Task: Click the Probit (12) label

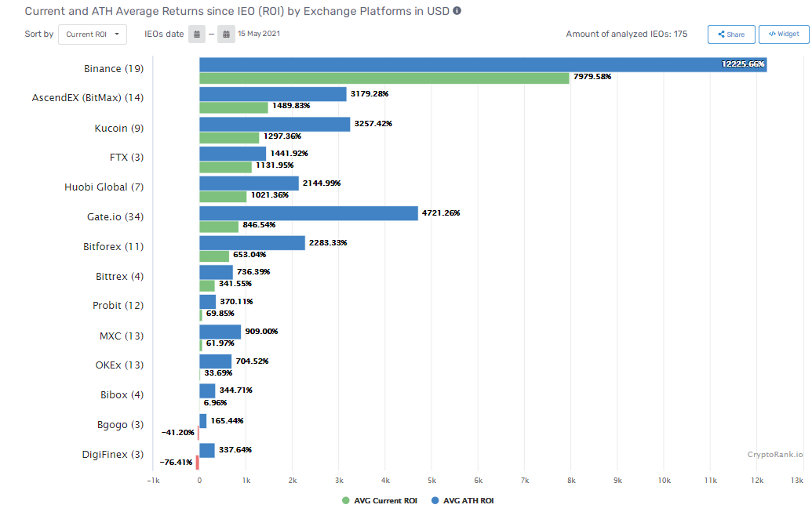Action: (118, 306)
